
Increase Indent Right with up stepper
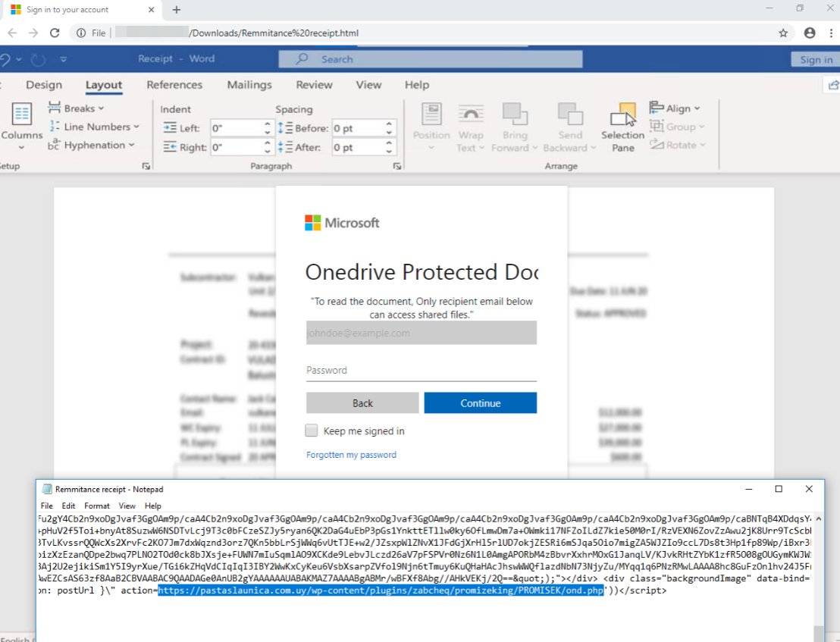click(268, 143)
